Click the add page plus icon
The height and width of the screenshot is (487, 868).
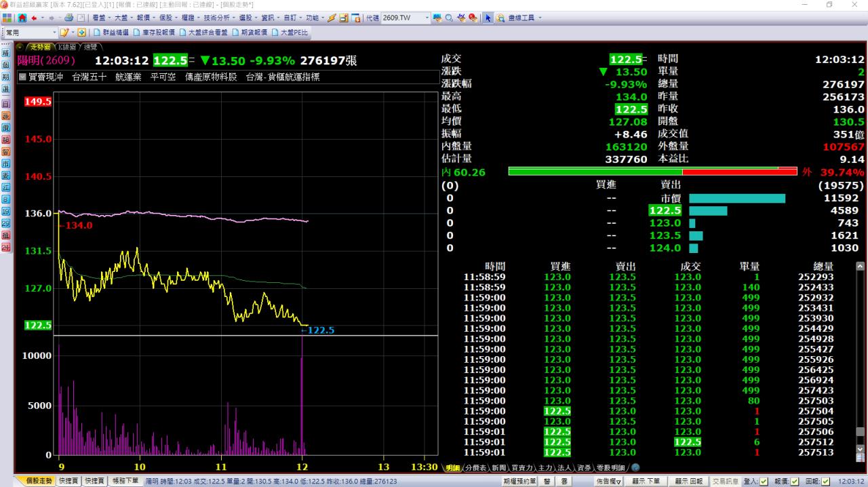click(81, 33)
